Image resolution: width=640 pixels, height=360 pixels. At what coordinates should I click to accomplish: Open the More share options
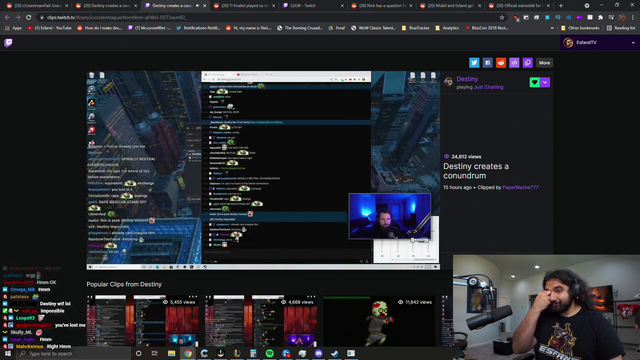coord(544,63)
